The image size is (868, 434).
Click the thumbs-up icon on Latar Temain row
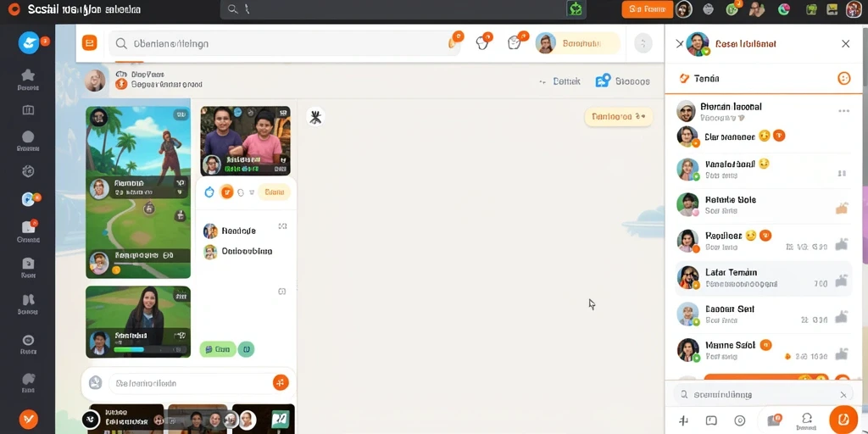click(x=842, y=281)
